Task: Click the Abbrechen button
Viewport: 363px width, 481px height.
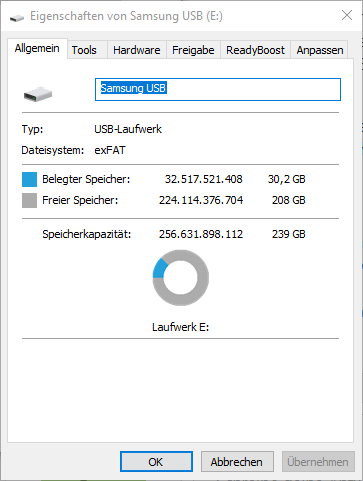Action: [237, 462]
